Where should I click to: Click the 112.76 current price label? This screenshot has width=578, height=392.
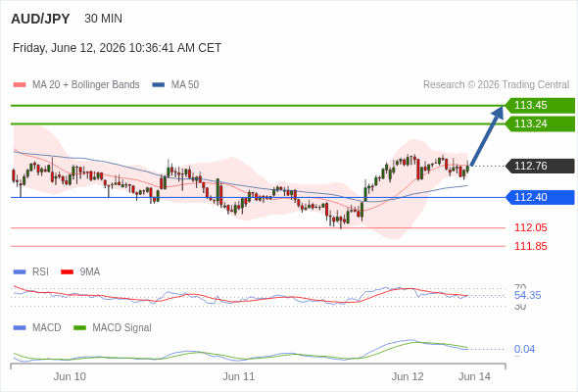tap(540, 166)
